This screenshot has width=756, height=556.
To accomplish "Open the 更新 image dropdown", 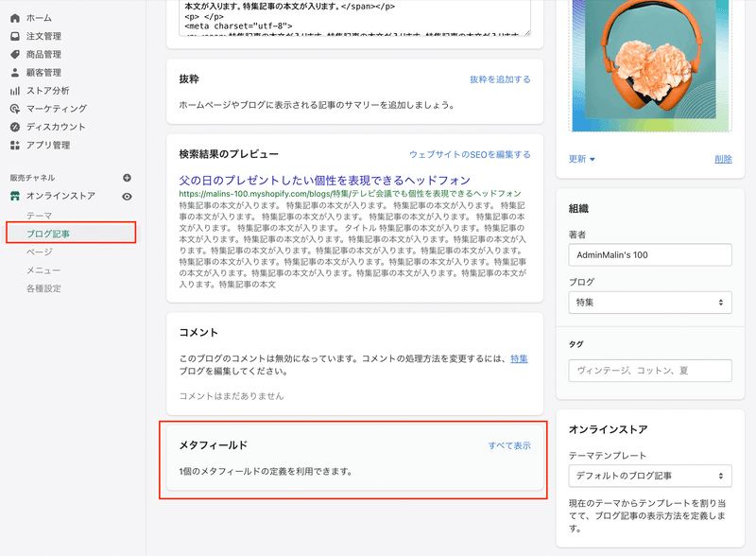I will tap(581, 159).
